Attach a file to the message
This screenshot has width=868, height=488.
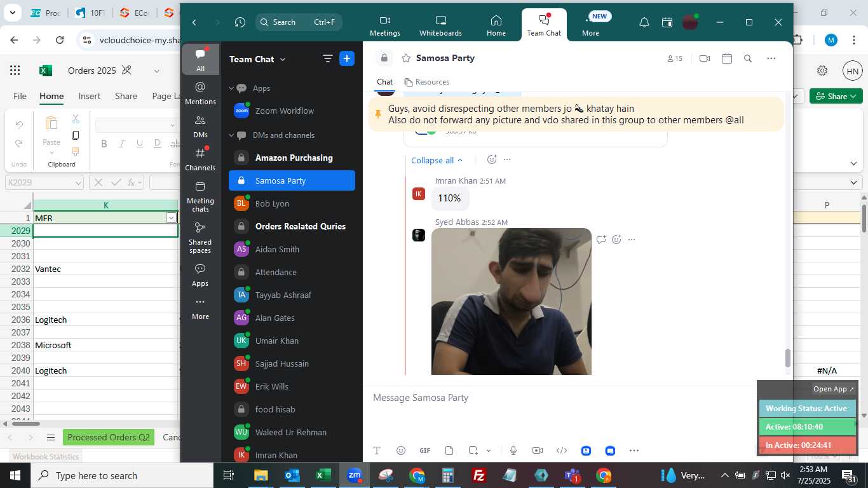(449, 451)
